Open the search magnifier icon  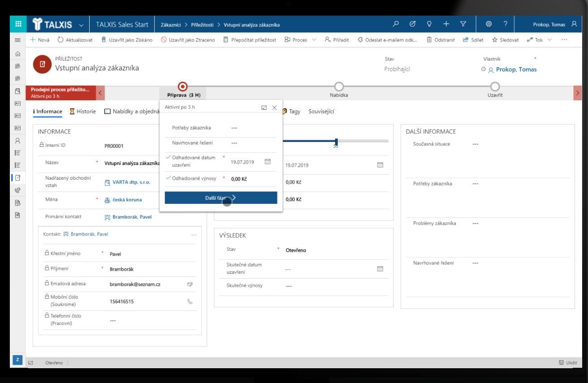tap(396, 24)
